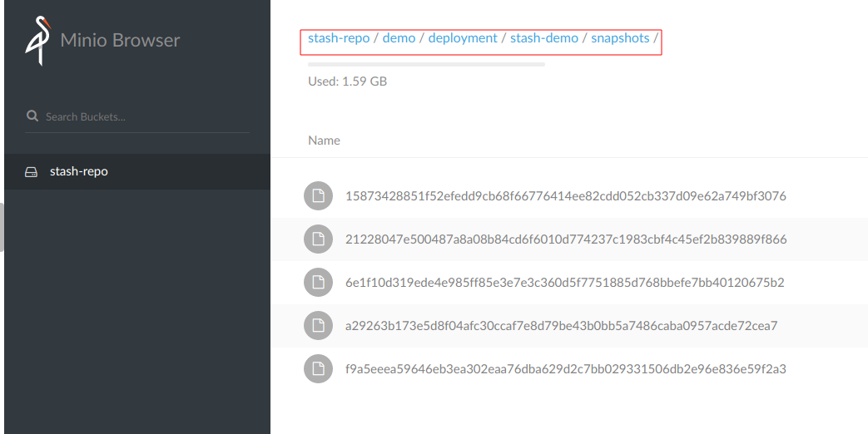Viewport: 868px width, 434px height.
Task: Click the drive icon next to stash-repo bucket
Action: coord(32,172)
